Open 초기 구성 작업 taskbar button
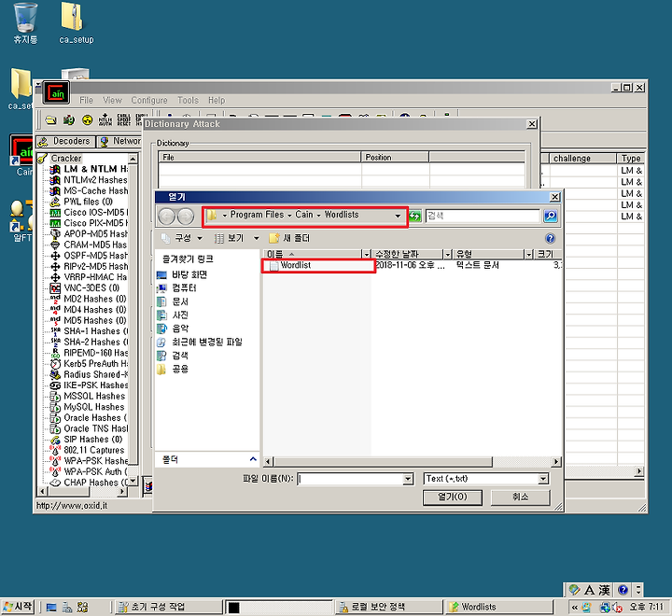 point(169,607)
